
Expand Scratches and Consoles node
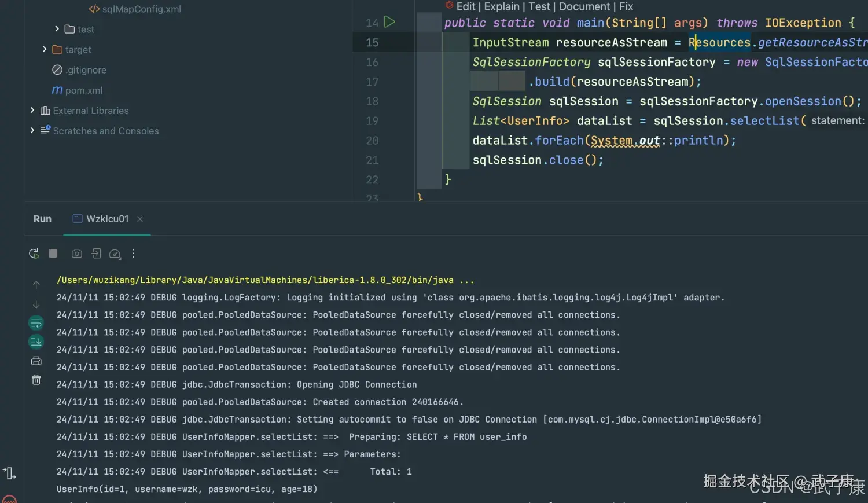32,130
